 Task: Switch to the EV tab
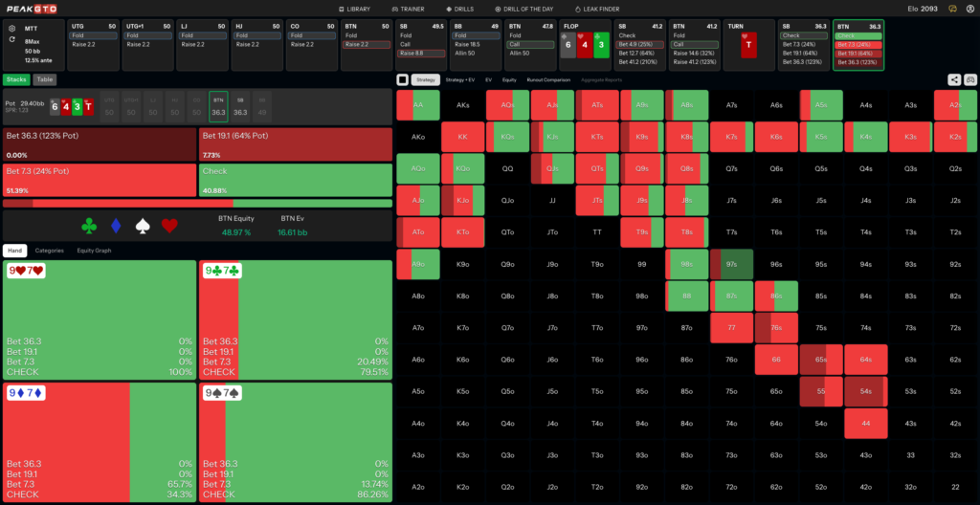(489, 80)
